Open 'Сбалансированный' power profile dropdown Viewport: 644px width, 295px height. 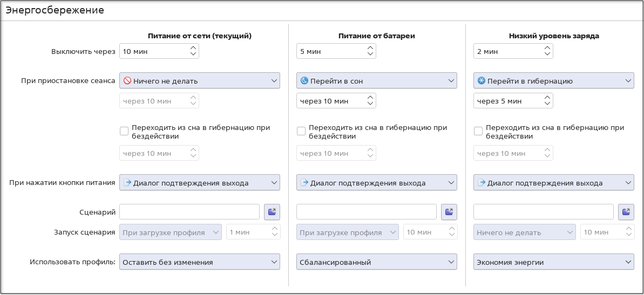376,262
